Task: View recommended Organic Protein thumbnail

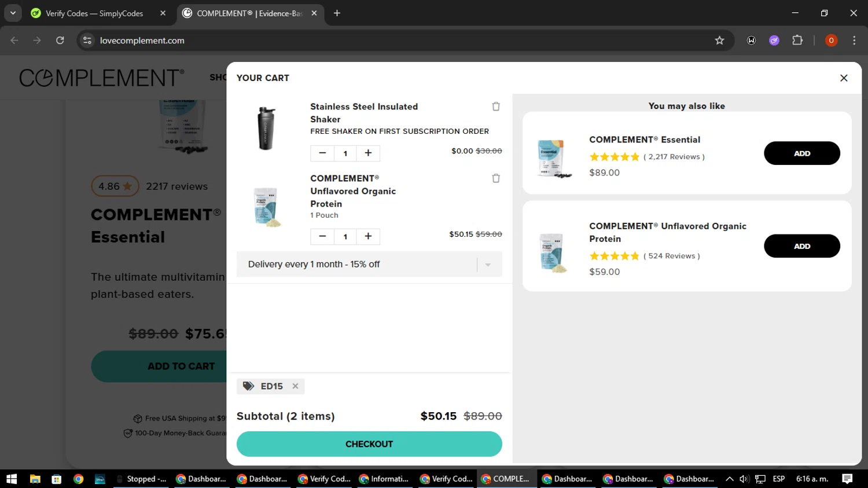Action: (x=553, y=253)
